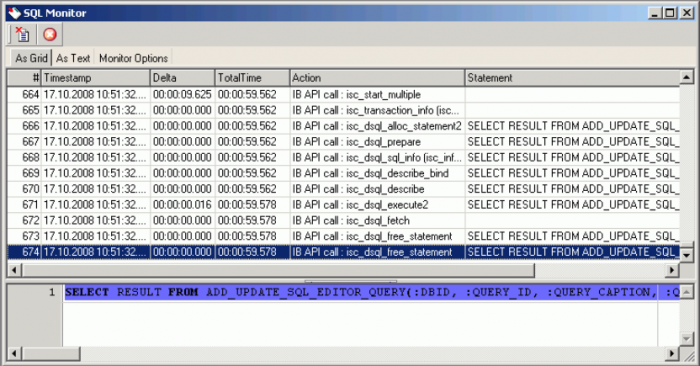Click the red stop monitoring icon
This screenshot has height=366, width=700.
50,34
